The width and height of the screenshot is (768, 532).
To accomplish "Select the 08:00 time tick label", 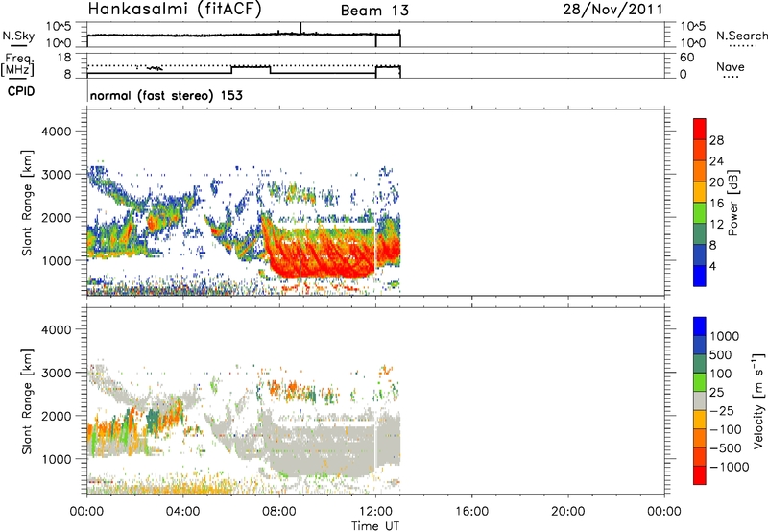I will 279,512.
